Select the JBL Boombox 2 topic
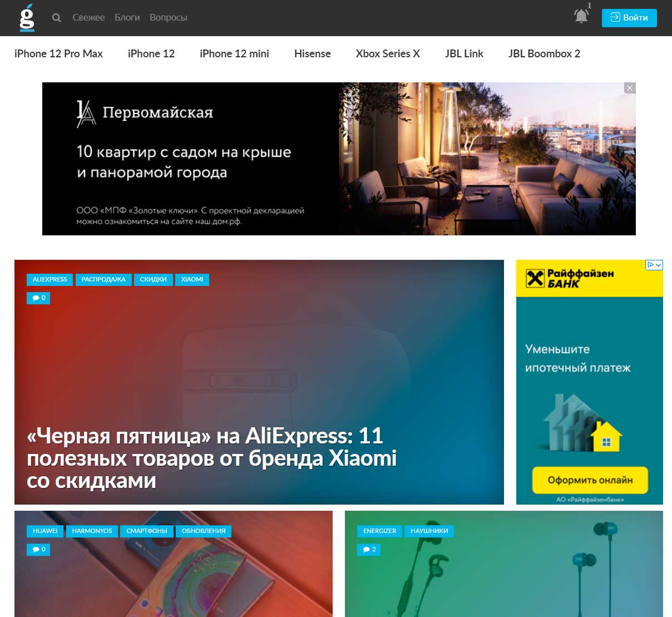The width and height of the screenshot is (672, 617). (x=544, y=54)
